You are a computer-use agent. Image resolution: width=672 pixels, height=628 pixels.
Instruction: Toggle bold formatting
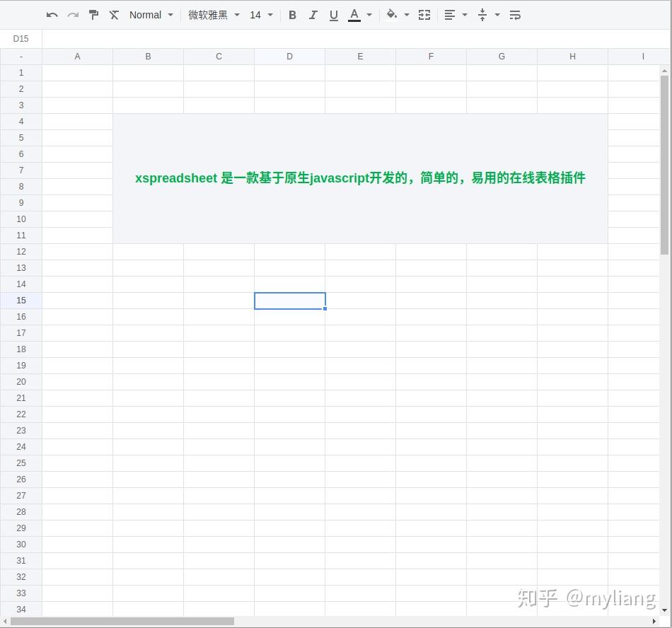[x=292, y=14]
